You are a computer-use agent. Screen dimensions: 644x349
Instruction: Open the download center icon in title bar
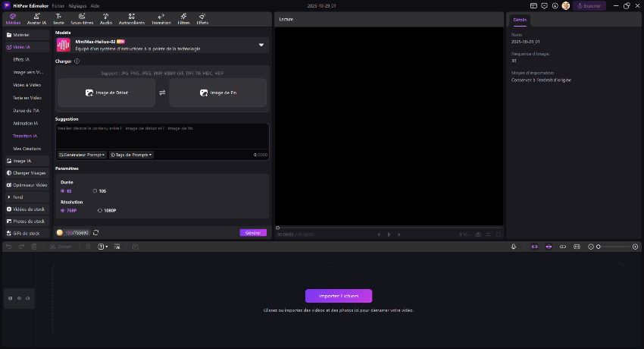tap(555, 6)
